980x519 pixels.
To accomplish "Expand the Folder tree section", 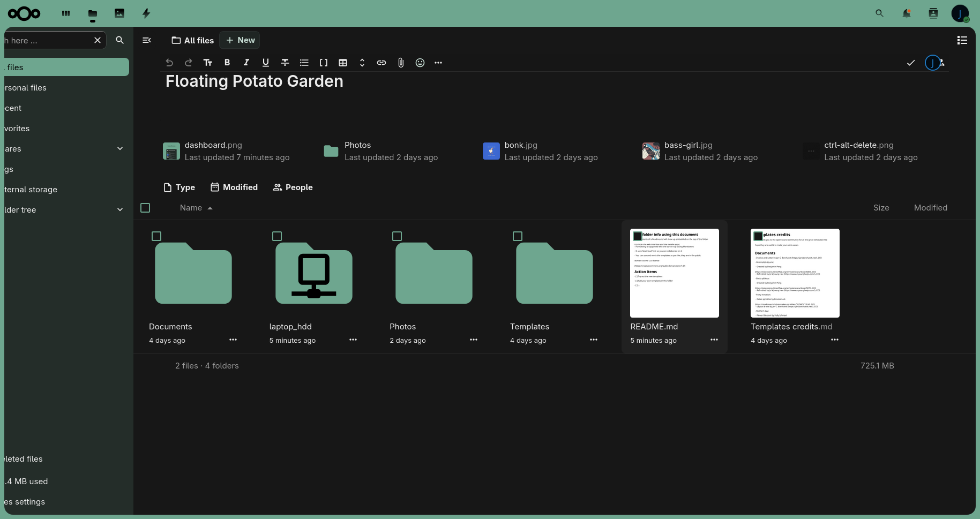I will point(120,210).
